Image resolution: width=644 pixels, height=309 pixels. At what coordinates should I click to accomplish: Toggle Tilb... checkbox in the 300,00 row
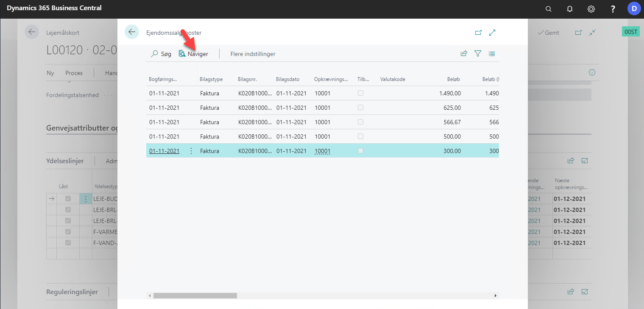(x=360, y=151)
